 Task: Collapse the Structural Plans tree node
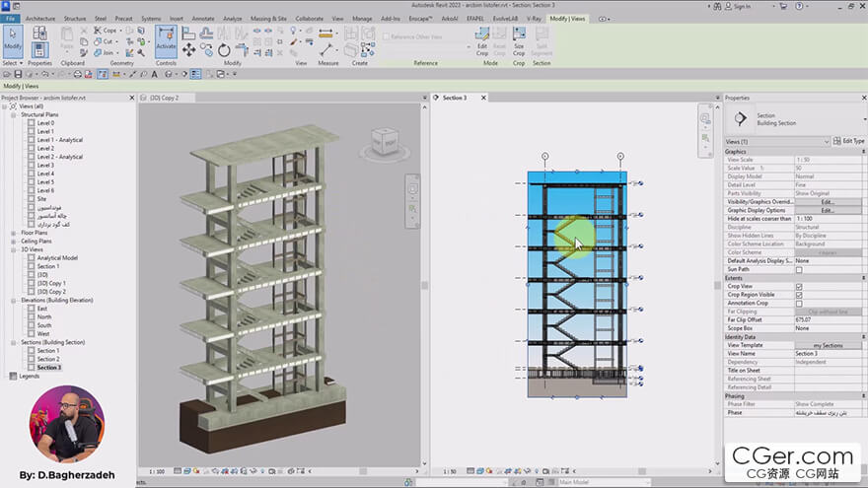point(15,114)
